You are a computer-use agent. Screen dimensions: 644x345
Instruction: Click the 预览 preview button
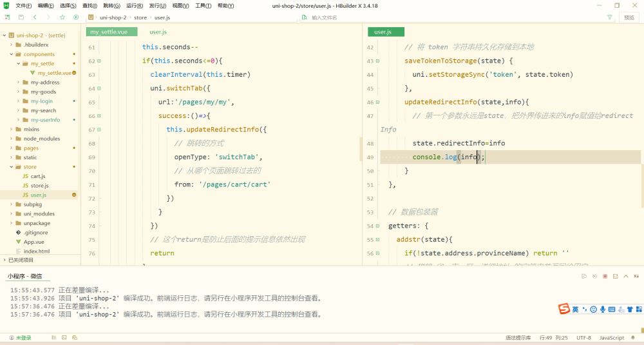coord(629,17)
